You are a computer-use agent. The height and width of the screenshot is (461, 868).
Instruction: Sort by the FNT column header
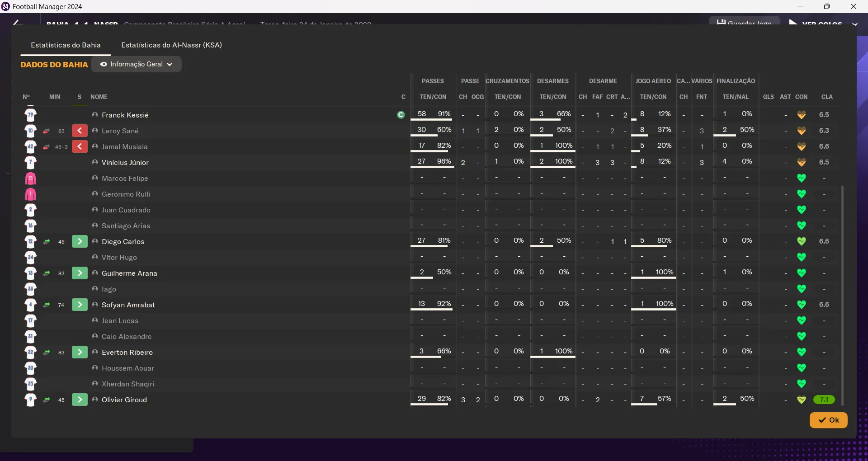[x=702, y=97]
